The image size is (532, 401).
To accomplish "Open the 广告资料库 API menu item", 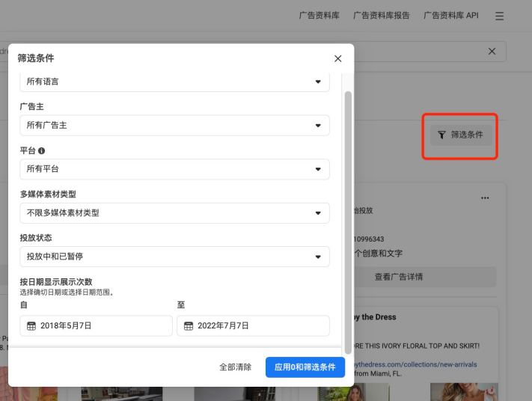I will pyautogui.click(x=451, y=16).
